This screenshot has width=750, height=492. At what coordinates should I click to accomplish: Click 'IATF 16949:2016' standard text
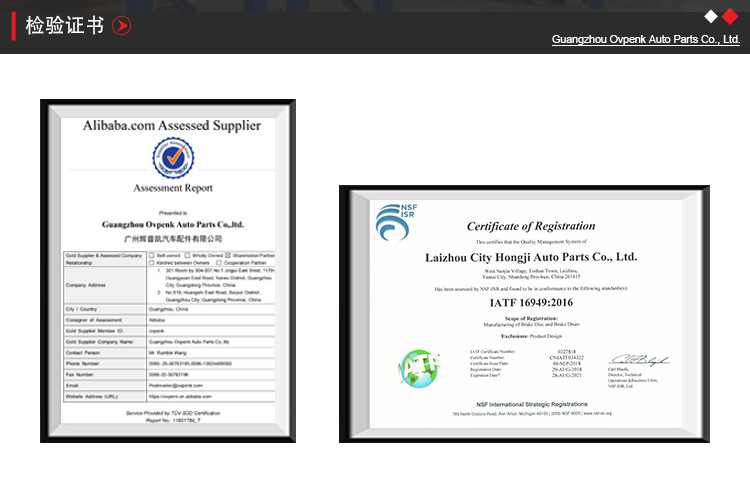click(x=531, y=303)
